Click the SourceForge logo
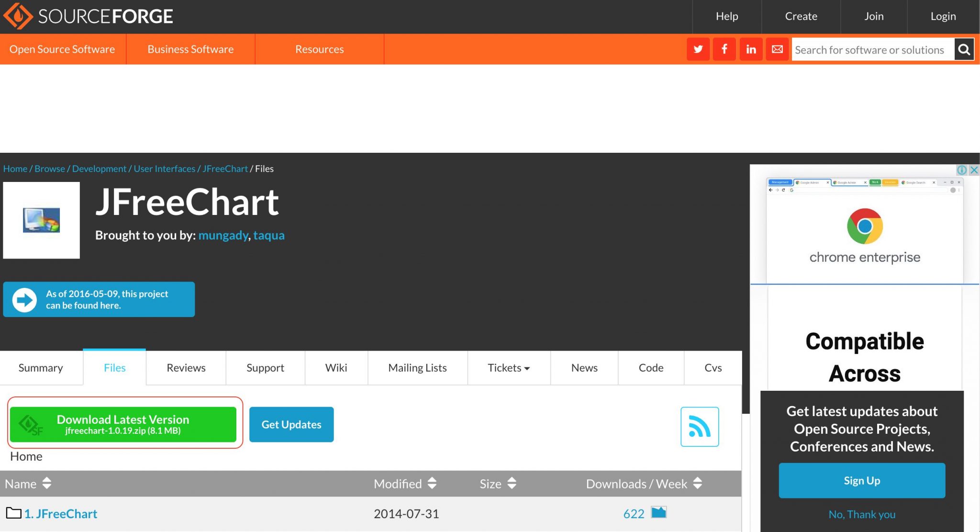 tap(88, 16)
